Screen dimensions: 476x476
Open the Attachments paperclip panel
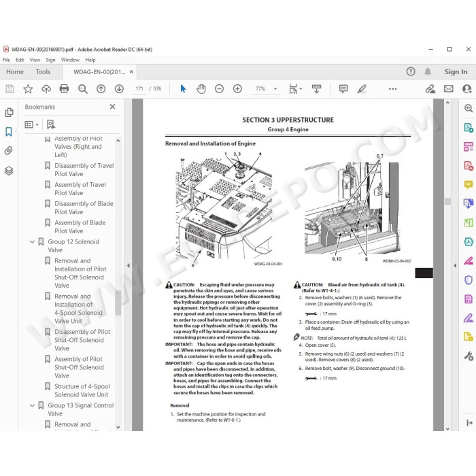(x=9, y=150)
